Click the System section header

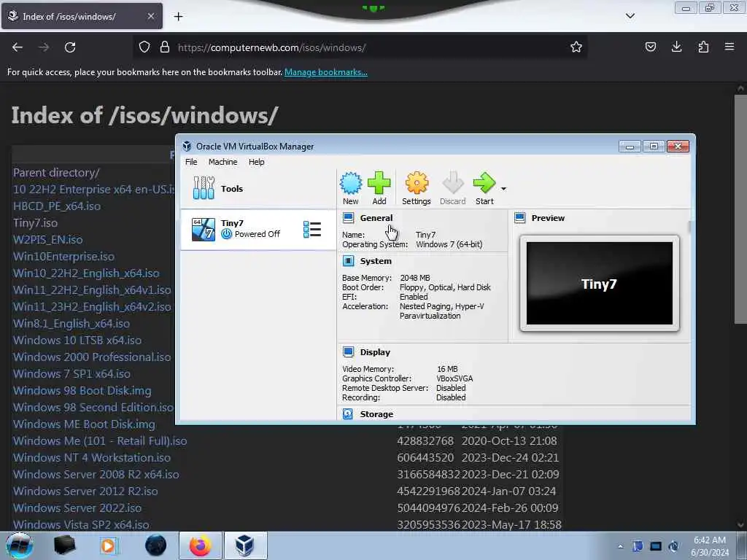tap(376, 261)
